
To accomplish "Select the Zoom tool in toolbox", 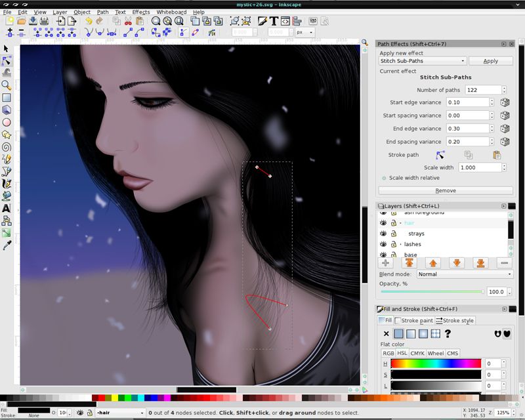I will (x=7, y=85).
